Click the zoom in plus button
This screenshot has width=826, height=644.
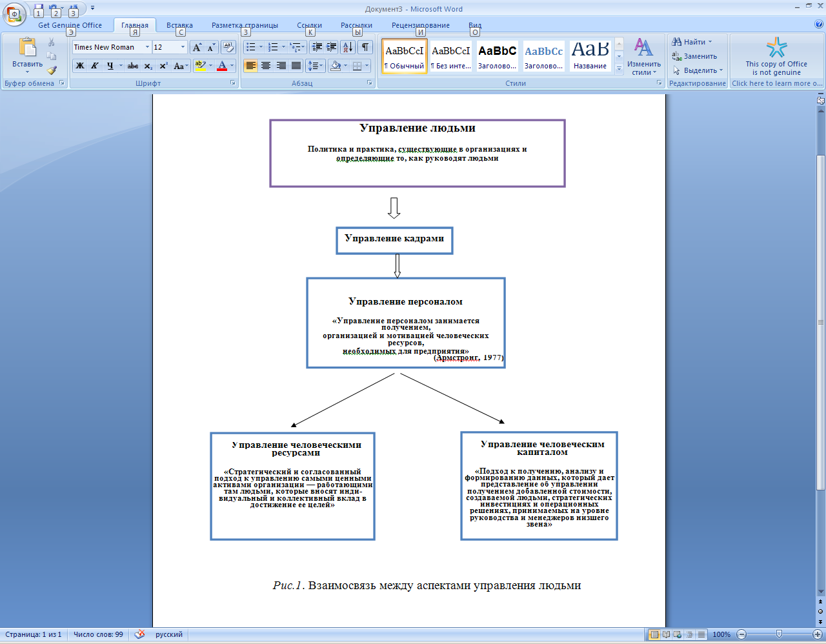click(x=818, y=634)
